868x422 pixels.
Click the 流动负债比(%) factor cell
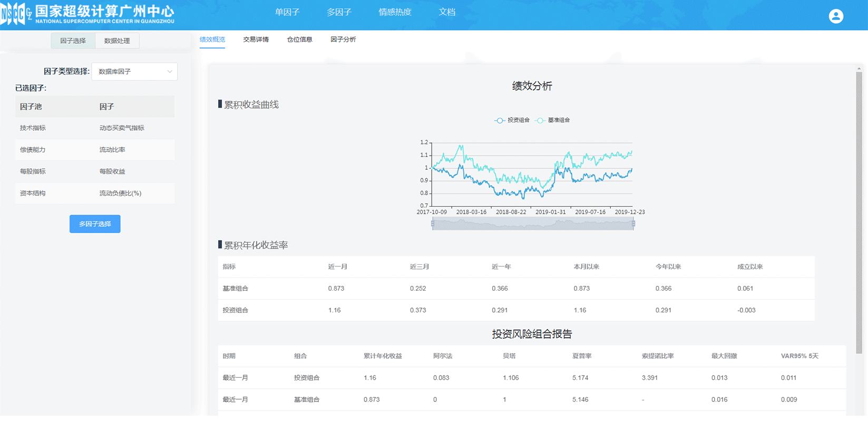pyautogui.click(x=121, y=193)
